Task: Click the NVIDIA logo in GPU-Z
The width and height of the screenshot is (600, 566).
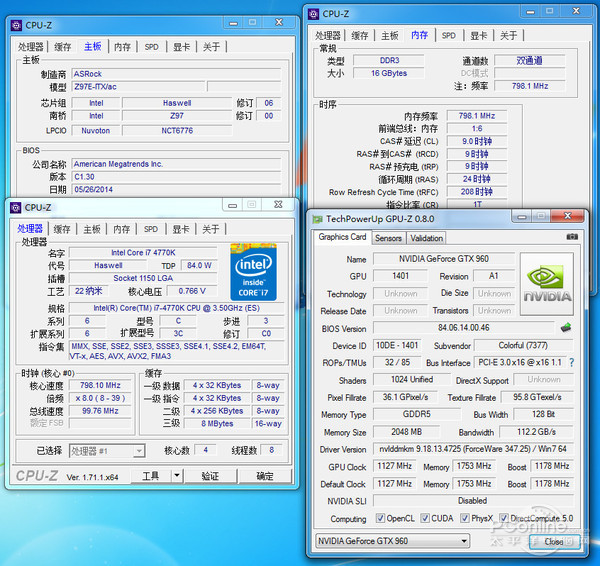Action: [x=547, y=283]
